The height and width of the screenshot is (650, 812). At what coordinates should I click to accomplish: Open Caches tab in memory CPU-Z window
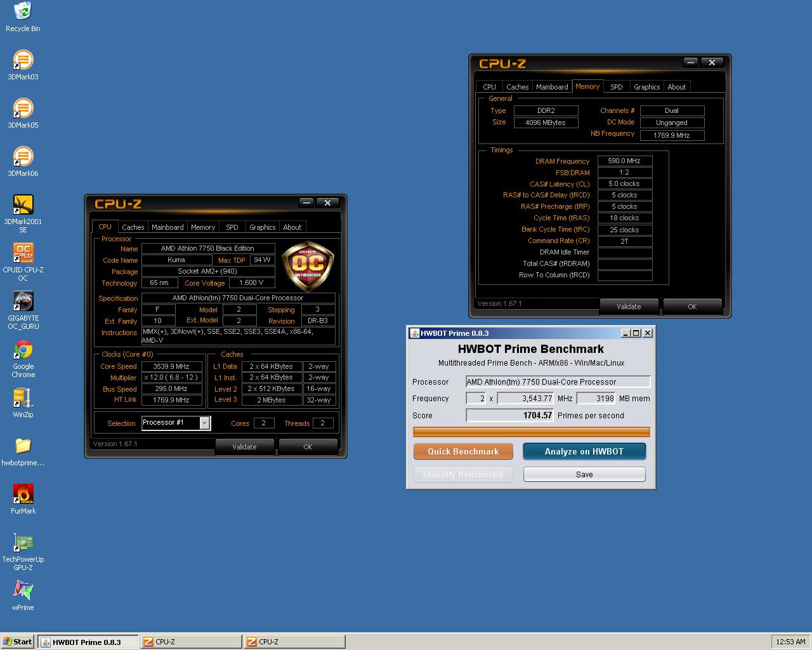coord(517,87)
